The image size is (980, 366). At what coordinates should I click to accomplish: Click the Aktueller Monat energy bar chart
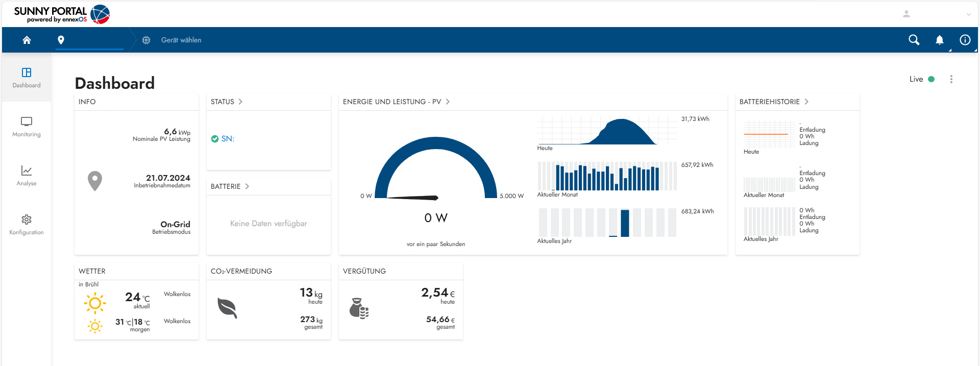[607, 177]
